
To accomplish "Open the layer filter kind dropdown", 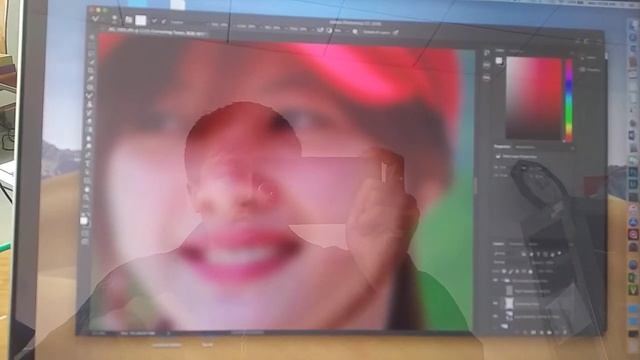I will pos(505,253).
